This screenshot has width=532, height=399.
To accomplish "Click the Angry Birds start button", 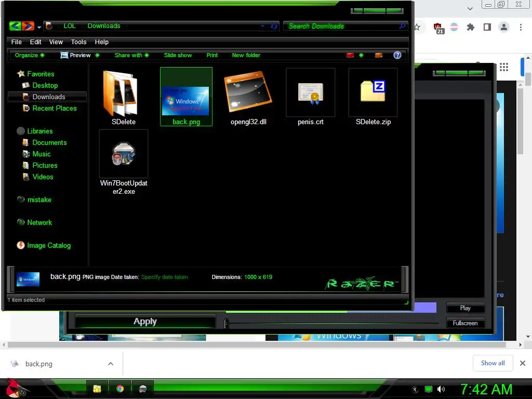I will 17,389.
